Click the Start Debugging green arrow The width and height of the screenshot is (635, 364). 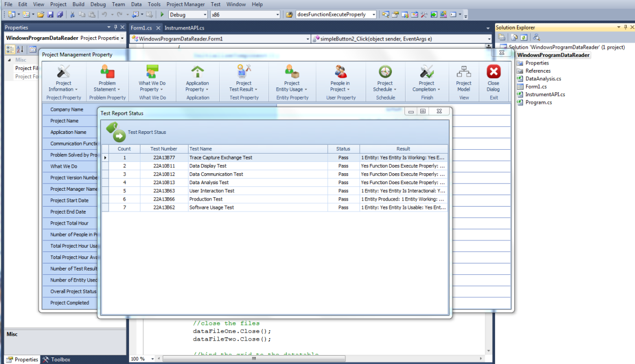point(162,15)
